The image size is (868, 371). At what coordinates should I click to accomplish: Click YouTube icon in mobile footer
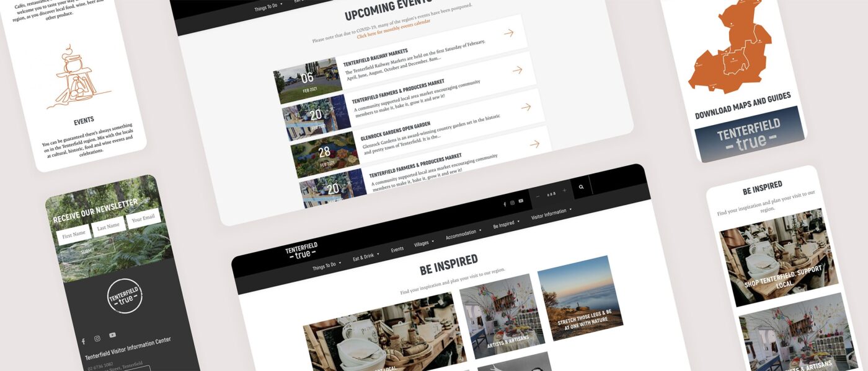[x=112, y=335]
